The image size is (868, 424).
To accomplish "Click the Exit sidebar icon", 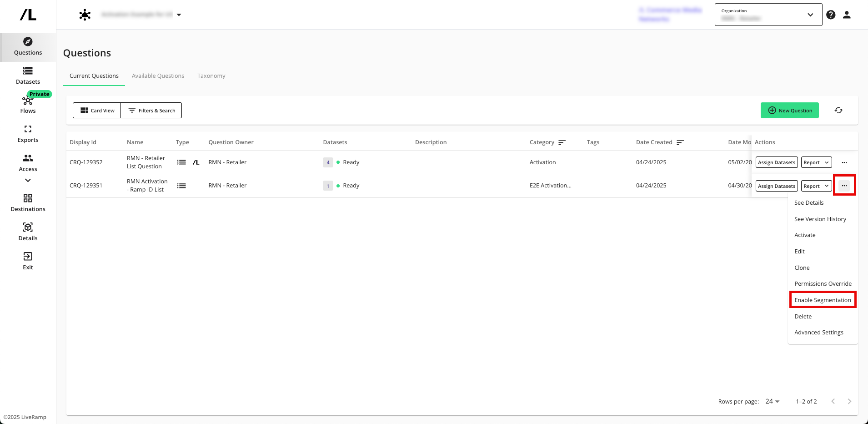I will [28, 261].
